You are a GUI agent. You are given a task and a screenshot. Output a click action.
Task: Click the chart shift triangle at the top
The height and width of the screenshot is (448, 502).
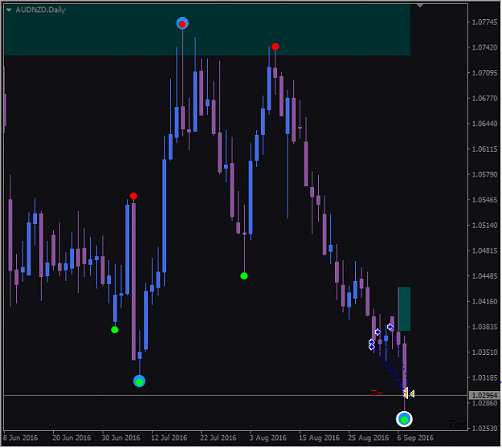click(420, 6)
